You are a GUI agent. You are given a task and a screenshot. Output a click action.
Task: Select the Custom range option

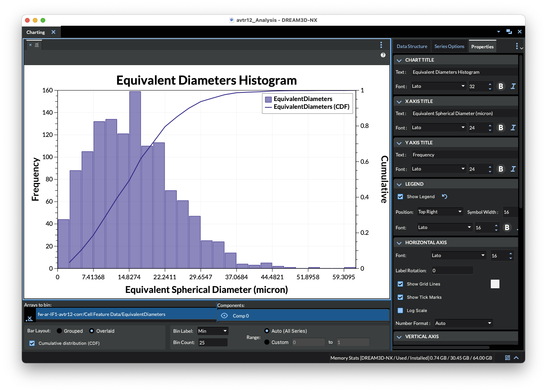267,342
